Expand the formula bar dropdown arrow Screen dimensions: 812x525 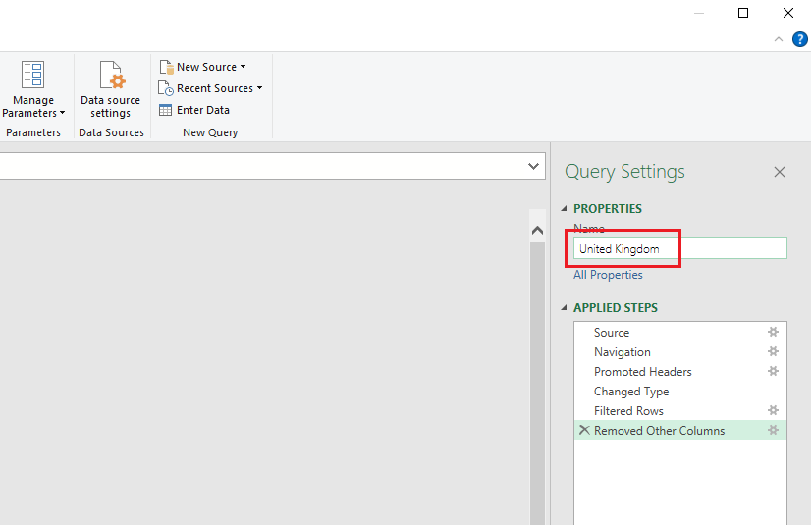pyautogui.click(x=534, y=166)
